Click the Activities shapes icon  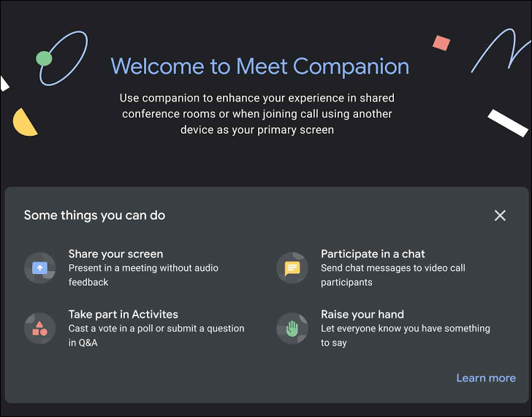click(39, 328)
